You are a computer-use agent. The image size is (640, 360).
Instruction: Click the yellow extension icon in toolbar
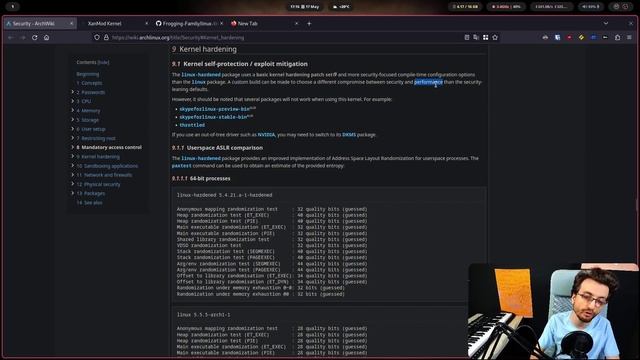581,38
